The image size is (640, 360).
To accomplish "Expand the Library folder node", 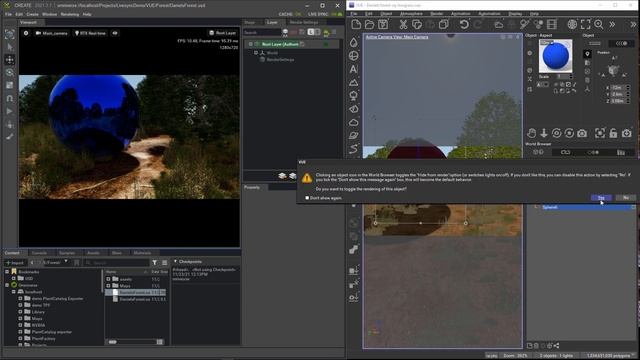I will [20, 312].
